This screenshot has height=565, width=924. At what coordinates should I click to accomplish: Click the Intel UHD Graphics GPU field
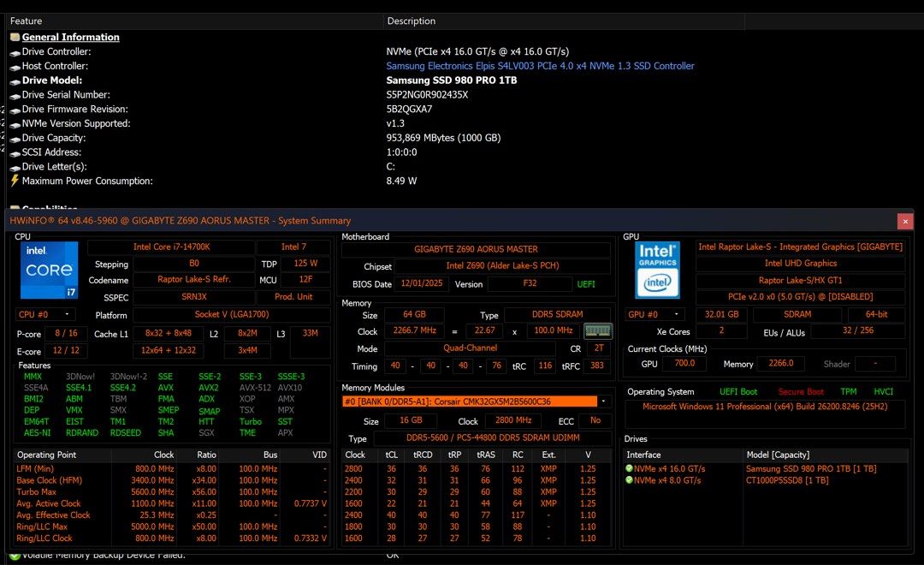pyautogui.click(x=800, y=264)
